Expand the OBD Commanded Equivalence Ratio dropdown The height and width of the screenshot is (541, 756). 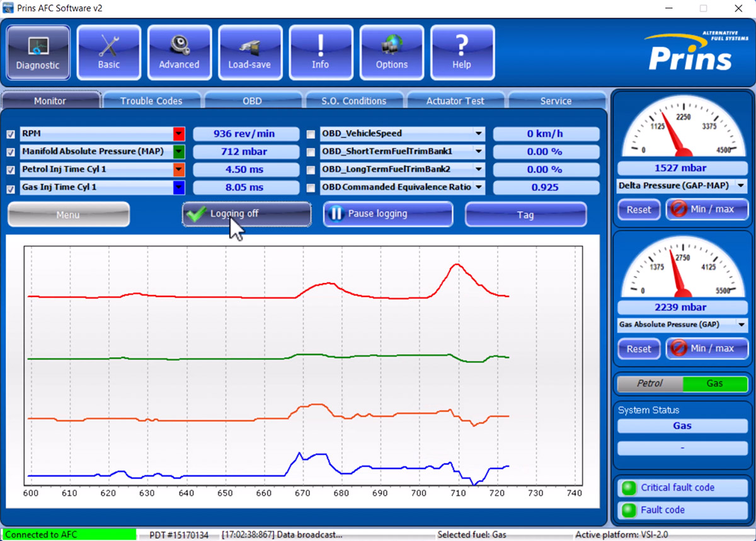(479, 187)
